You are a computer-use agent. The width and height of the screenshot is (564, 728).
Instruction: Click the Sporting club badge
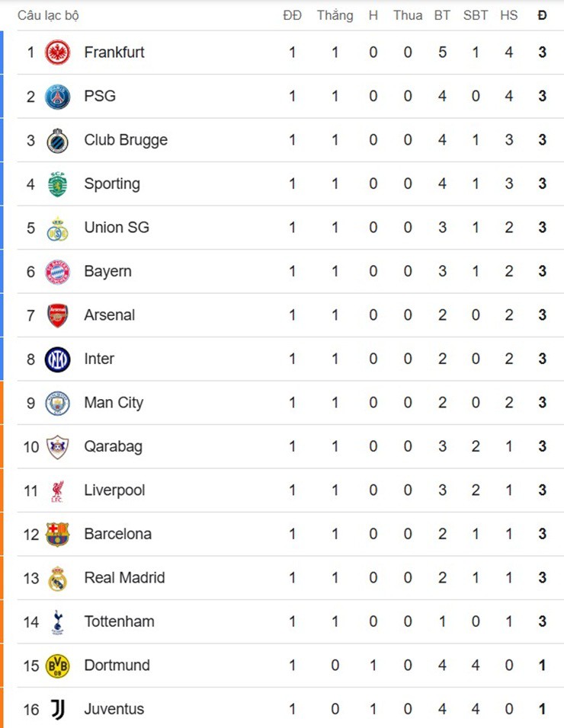pyautogui.click(x=57, y=184)
